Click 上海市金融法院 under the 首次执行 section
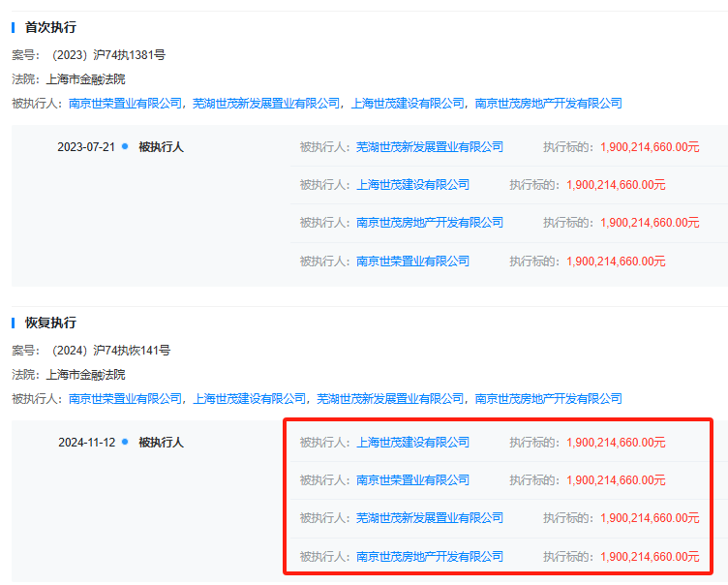 click(x=86, y=79)
